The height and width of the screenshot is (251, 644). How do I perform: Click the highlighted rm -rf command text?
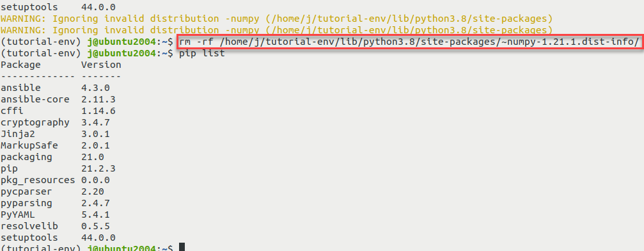[409, 42]
